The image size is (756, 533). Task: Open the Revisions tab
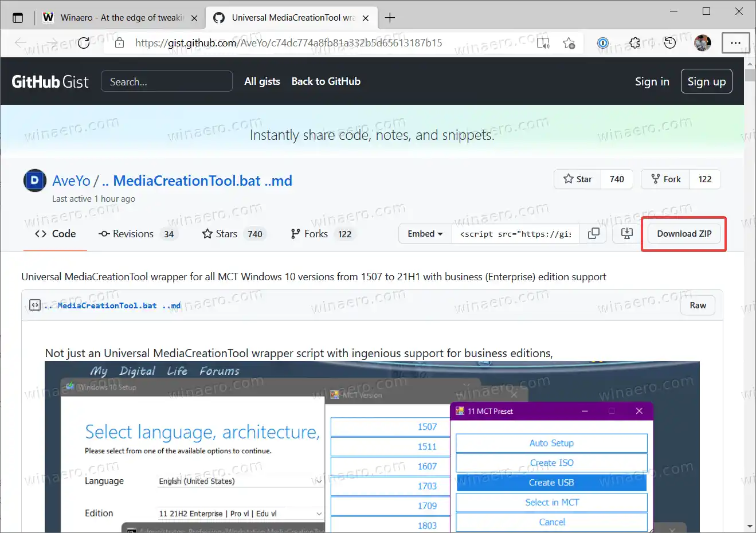click(138, 234)
